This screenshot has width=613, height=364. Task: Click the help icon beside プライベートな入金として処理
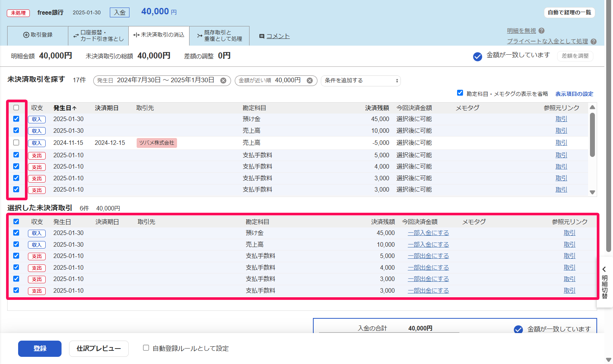[x=593, y=41]
